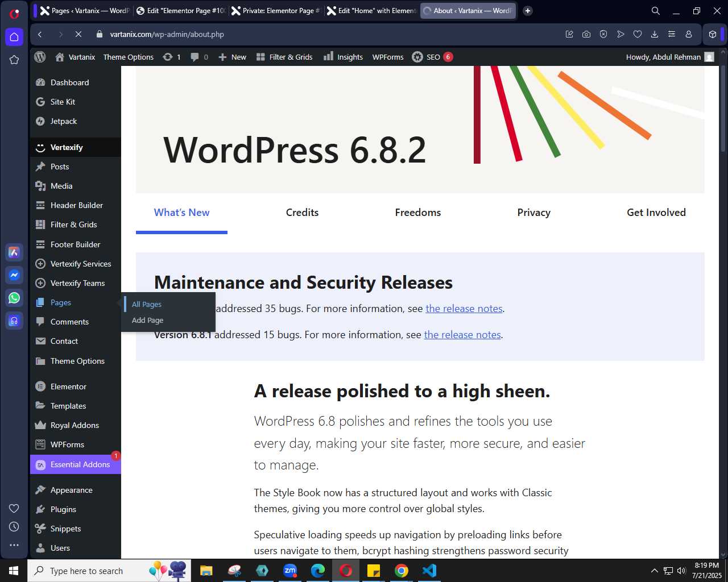Open Opera downloads icon
This screenshot has height=582, width=728.
pos(655,34)
